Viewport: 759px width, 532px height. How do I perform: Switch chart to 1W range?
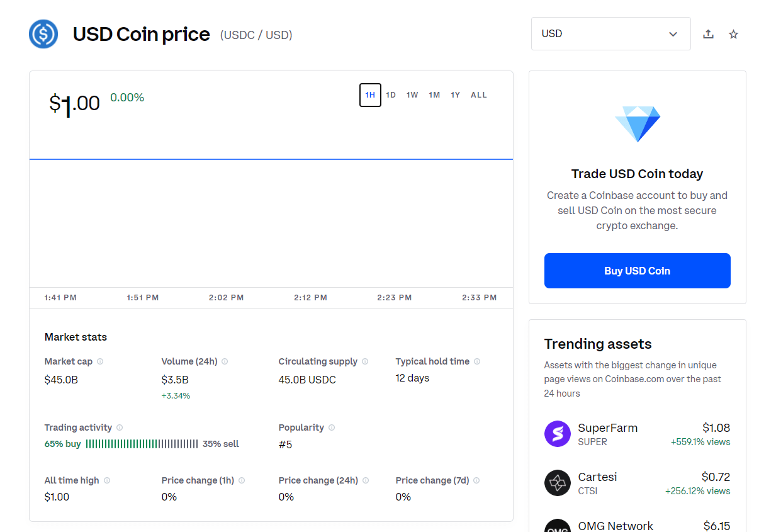(412, 95)
